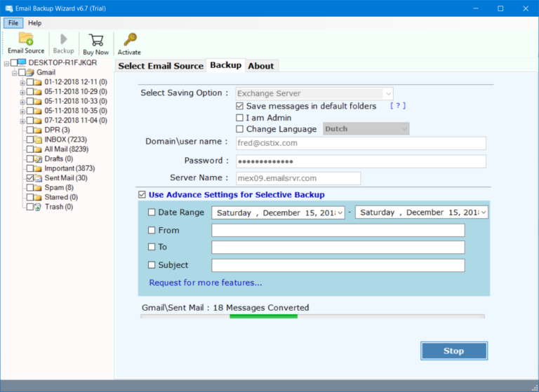
Task: Click the Email Source folder icon
Action: click(x=26, y=39)
